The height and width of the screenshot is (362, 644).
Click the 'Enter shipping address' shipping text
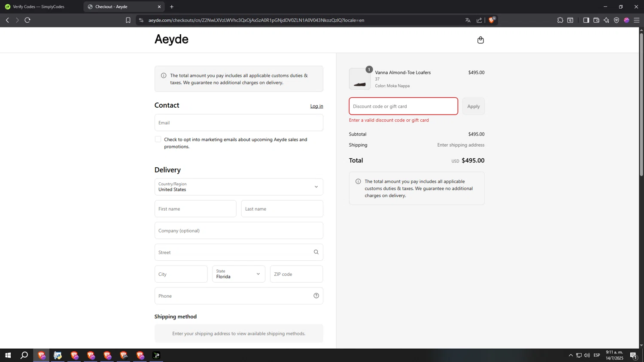tap(461, 145)
